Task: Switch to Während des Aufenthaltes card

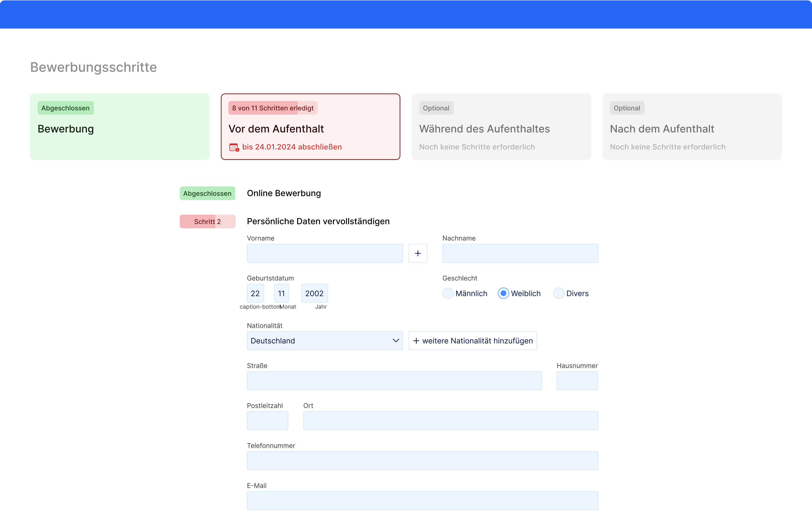Action: [501, 127]
